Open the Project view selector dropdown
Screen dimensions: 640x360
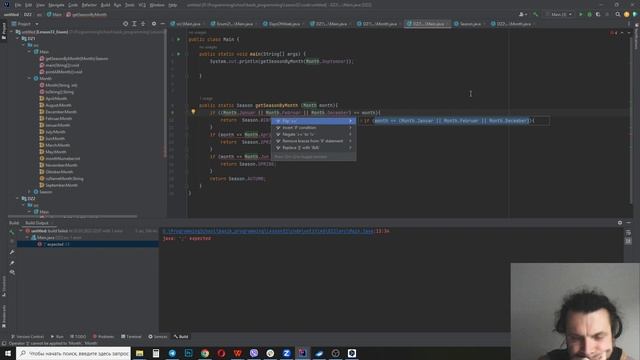25,24
